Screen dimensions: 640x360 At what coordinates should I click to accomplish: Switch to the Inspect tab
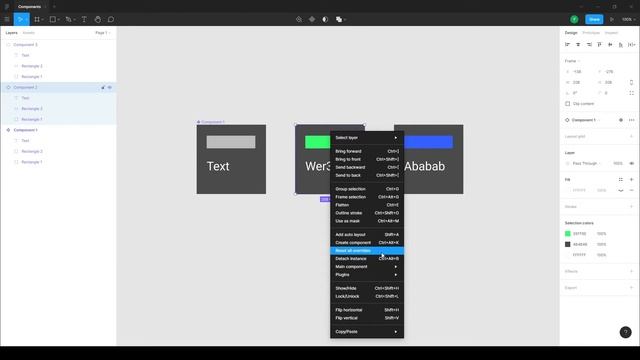pyautogui.click(x=611, y=33)
